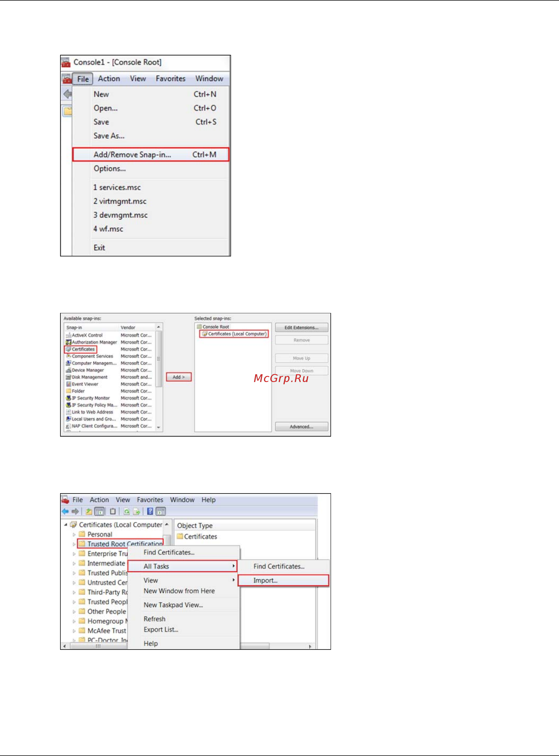Click the up arrow of the available snap-ins scrollbar

pos(158,327)
